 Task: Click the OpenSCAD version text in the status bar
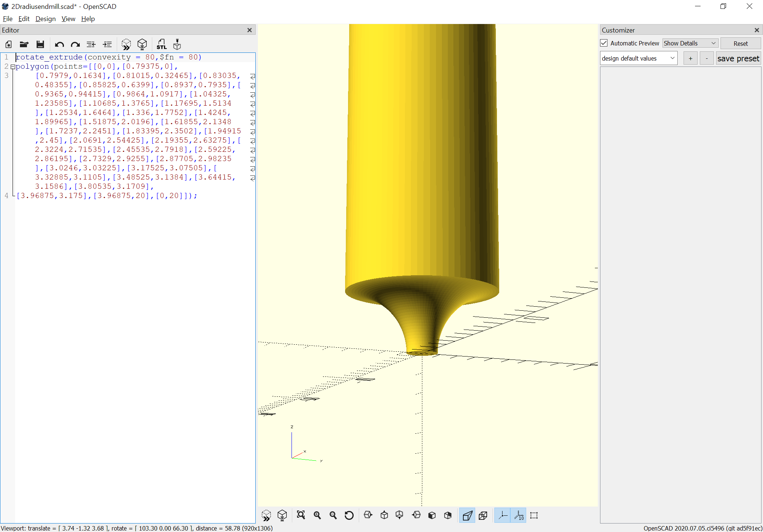pos(702,528)
